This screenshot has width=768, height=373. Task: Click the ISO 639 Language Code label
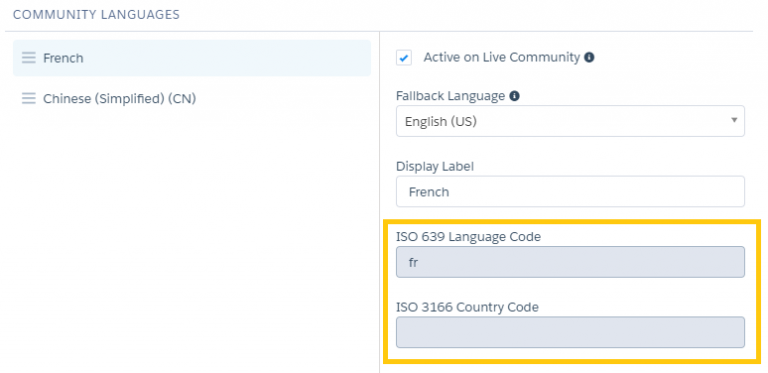pos(468,237)
